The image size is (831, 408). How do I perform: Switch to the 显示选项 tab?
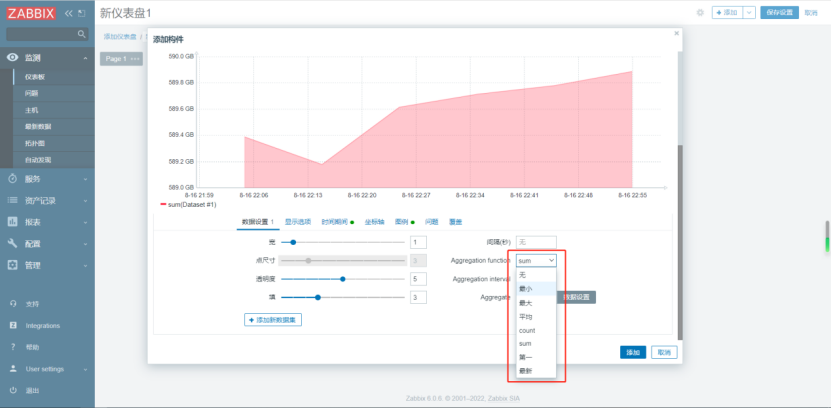point(298,222)
